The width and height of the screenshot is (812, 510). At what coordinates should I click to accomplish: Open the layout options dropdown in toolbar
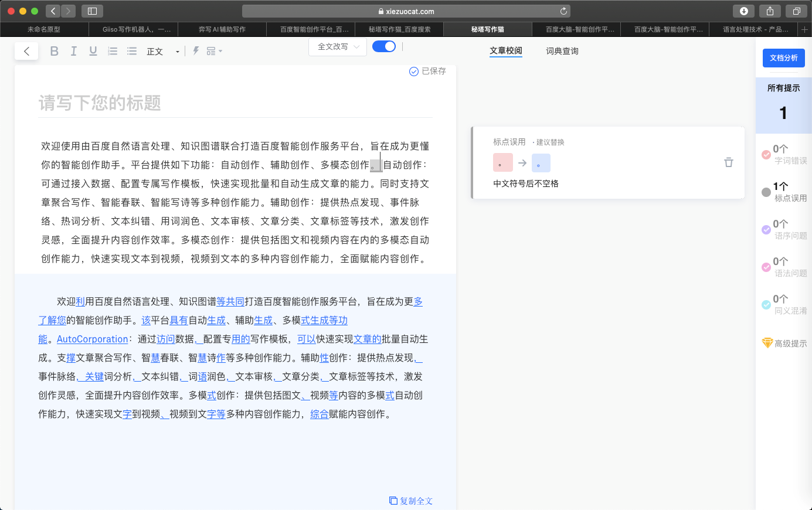coord(214,51)
